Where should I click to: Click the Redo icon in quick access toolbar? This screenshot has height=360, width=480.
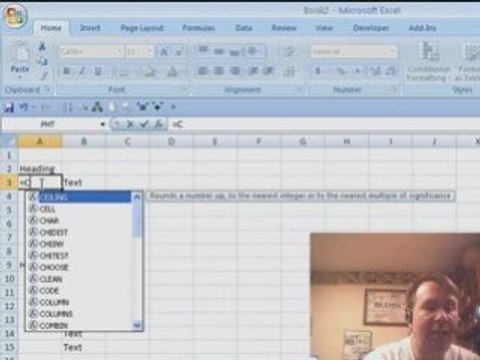[45, 107]
